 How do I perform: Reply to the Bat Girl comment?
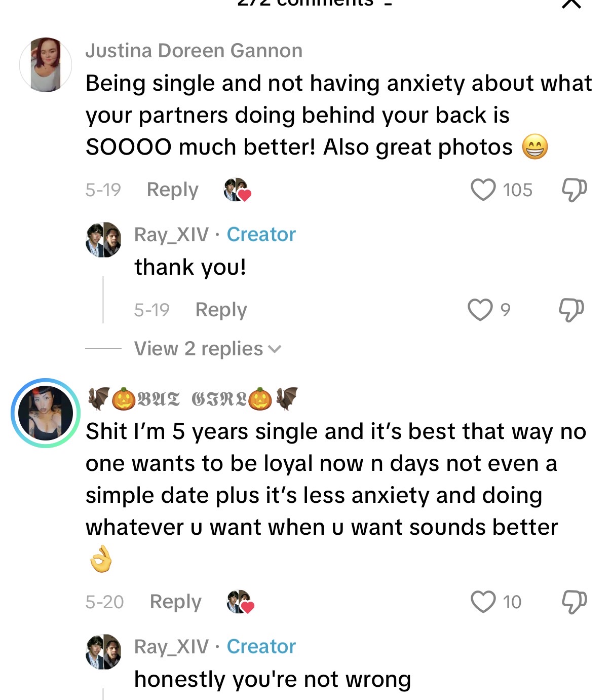click(x=175, y=602)
